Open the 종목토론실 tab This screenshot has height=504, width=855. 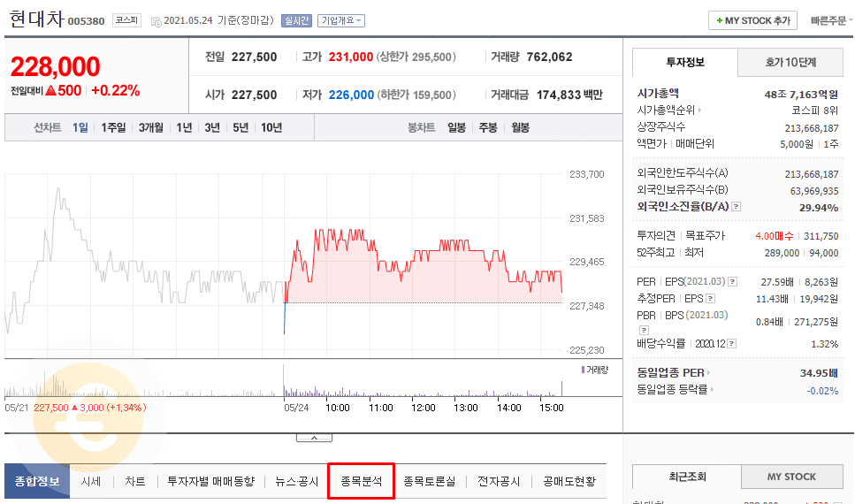(430, 481)
